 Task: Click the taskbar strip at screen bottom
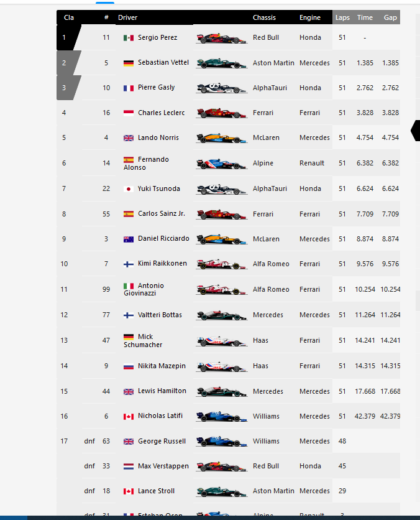click(210, 518)
